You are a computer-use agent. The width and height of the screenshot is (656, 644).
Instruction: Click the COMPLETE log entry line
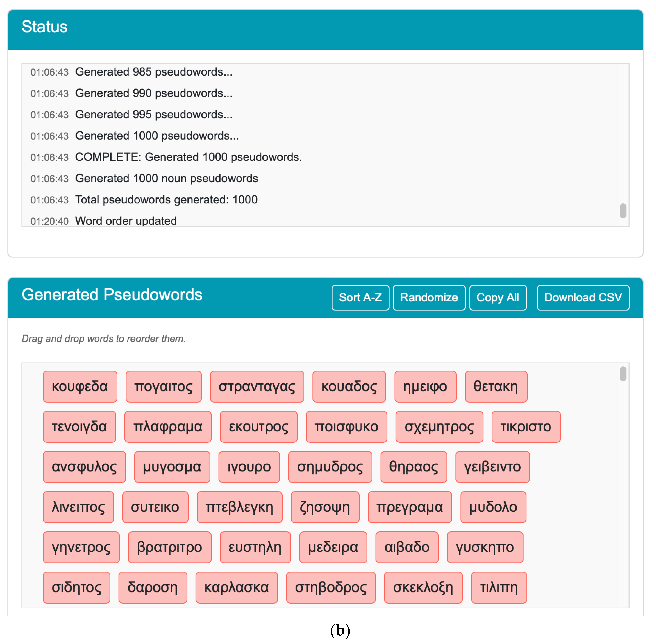(188, 157)
